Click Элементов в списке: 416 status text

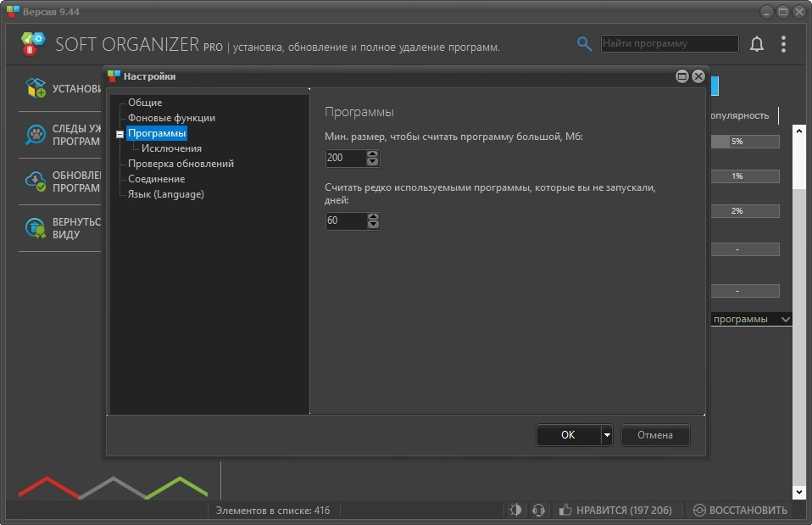click(272, 511)
